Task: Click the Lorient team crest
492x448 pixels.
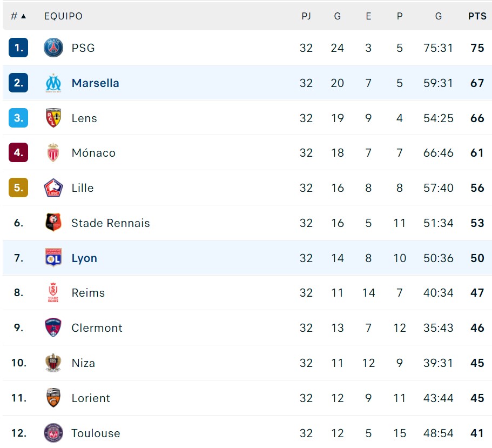Action: tap(53, 398)
